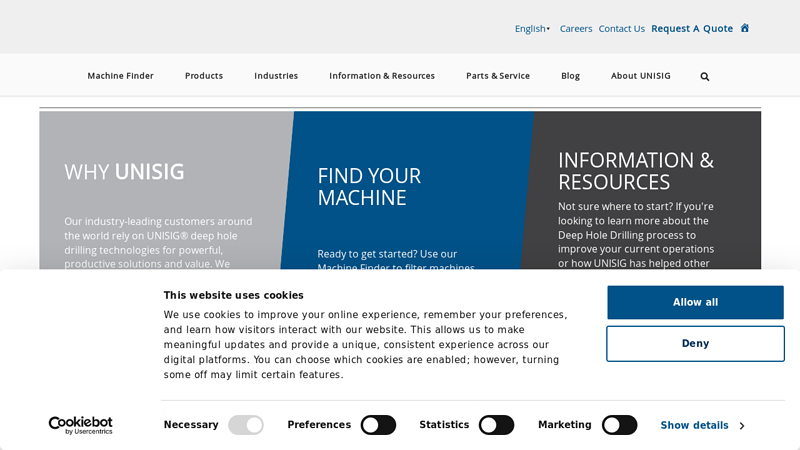Open the Products menu
The image size is (800, 450).
204,76
